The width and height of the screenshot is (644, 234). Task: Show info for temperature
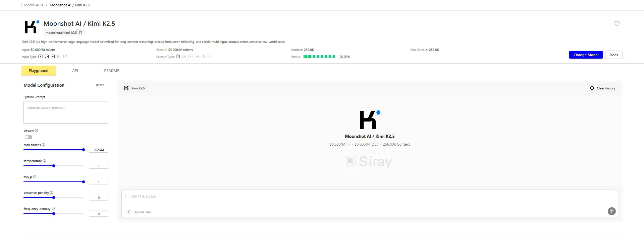click(x=45, y=161)
